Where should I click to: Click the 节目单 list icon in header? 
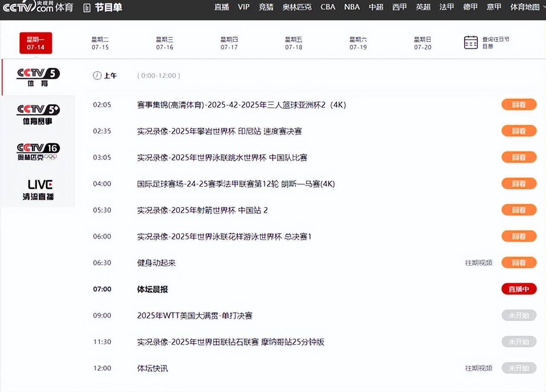tap(87, 8)
